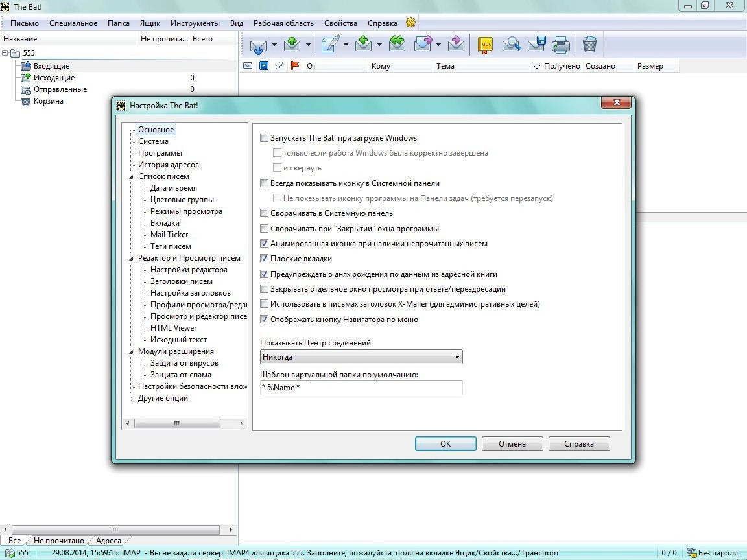Select the Корзина trash folder icon
Image resolution: width=747 pixels, height=560 pixels.
26,101
